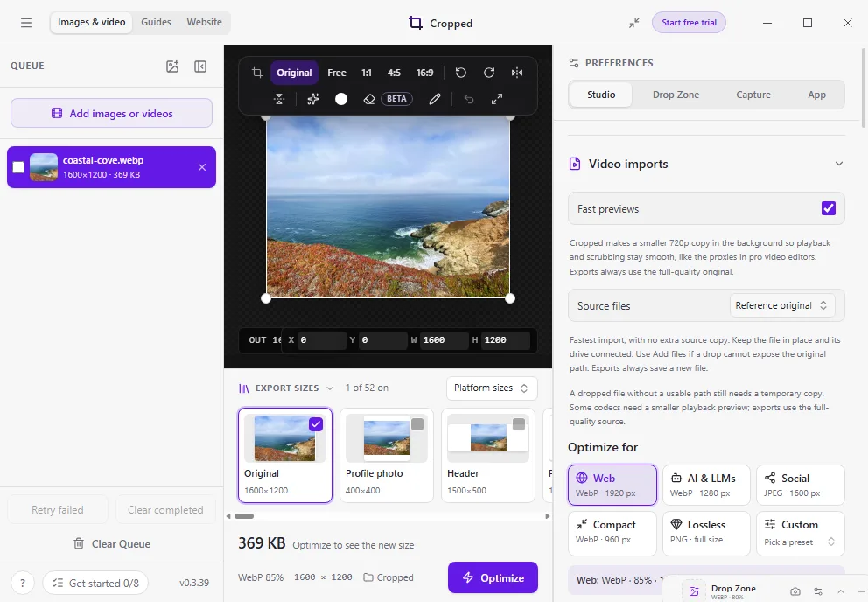This screenshot has height=602, width=868.
Task: Select the white background color swatch
Action: coord(341,99)
